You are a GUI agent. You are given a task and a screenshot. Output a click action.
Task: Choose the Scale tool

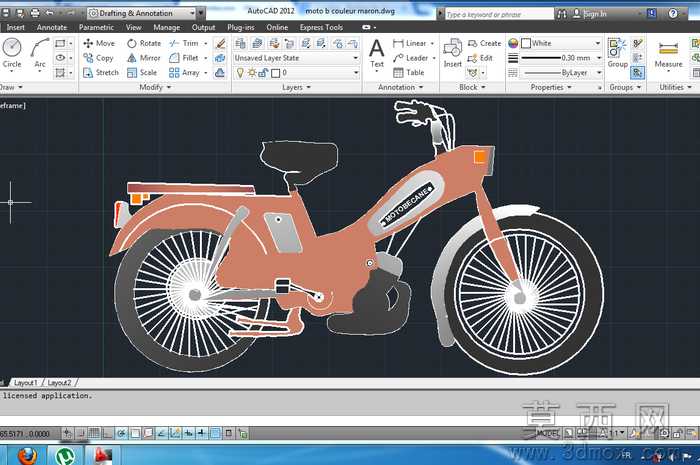(142, 72)
